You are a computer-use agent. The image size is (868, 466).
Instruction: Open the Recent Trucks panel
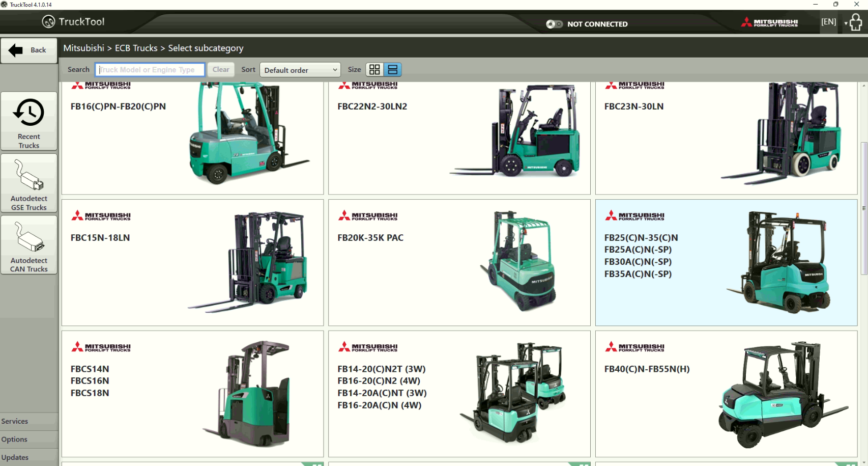tap(28, 121)
